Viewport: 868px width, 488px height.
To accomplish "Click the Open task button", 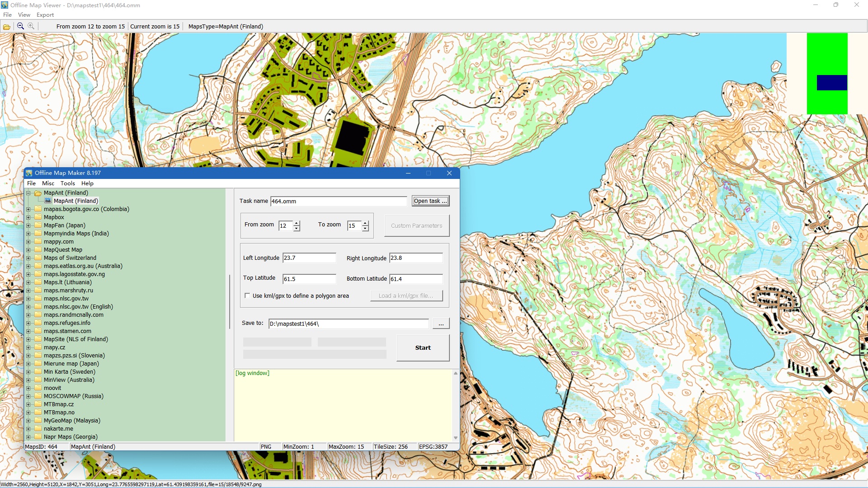I will click(x=430, y=201).
